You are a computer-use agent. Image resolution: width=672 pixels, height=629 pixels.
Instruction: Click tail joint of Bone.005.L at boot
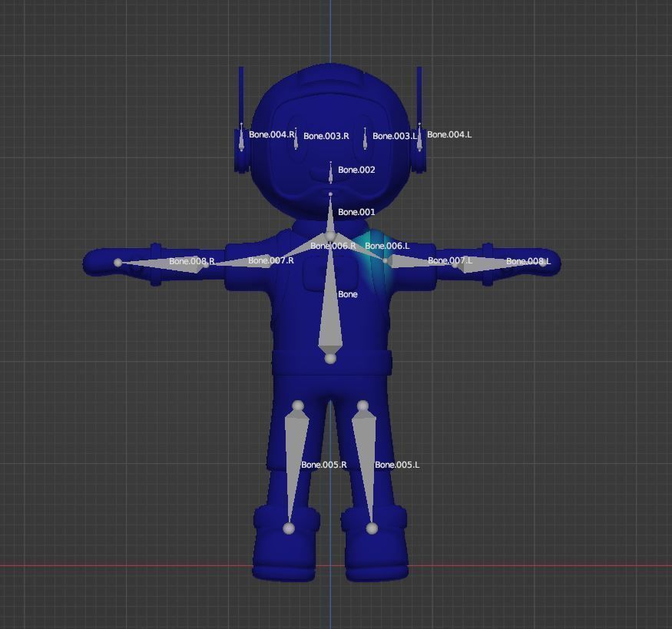(372, 528)
